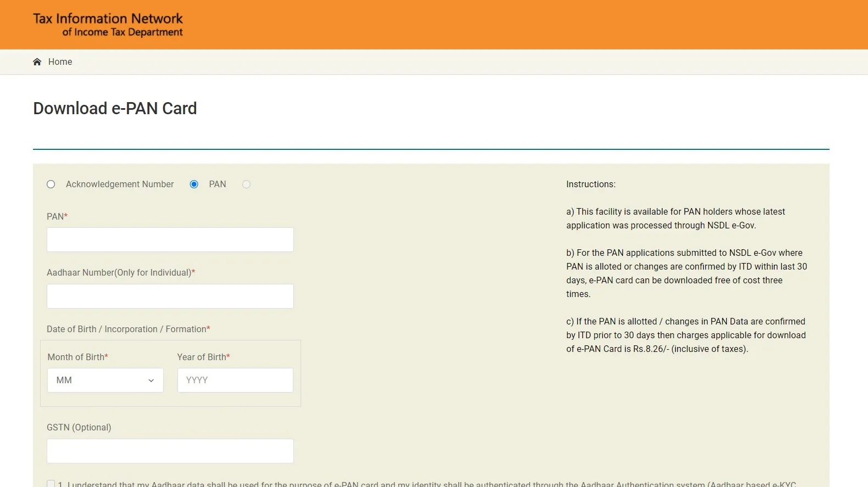The height and width of the screenshot is (487, 868).
Task: Click instruction a) about NSDL e-Gov
Action: click(x=676, y=219)
